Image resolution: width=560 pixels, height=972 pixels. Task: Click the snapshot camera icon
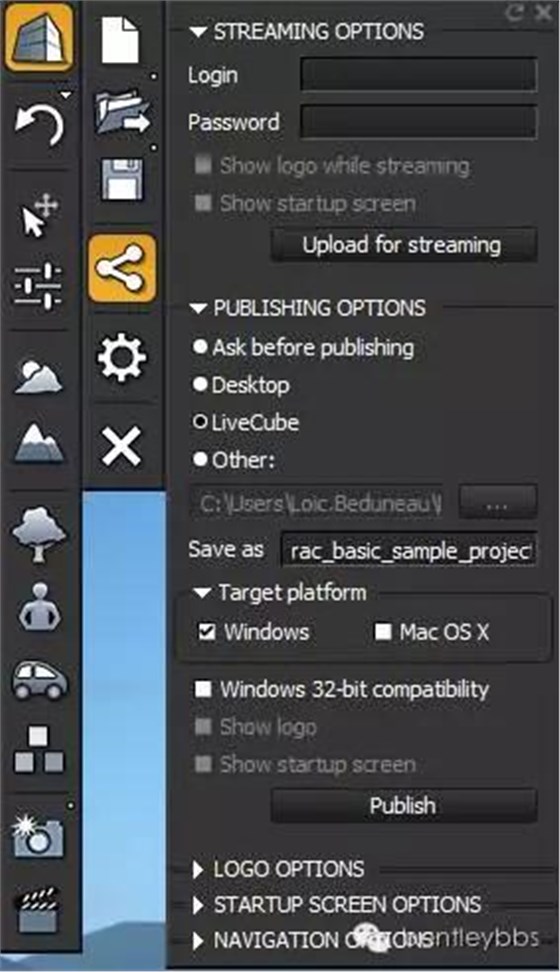(38, 836)
